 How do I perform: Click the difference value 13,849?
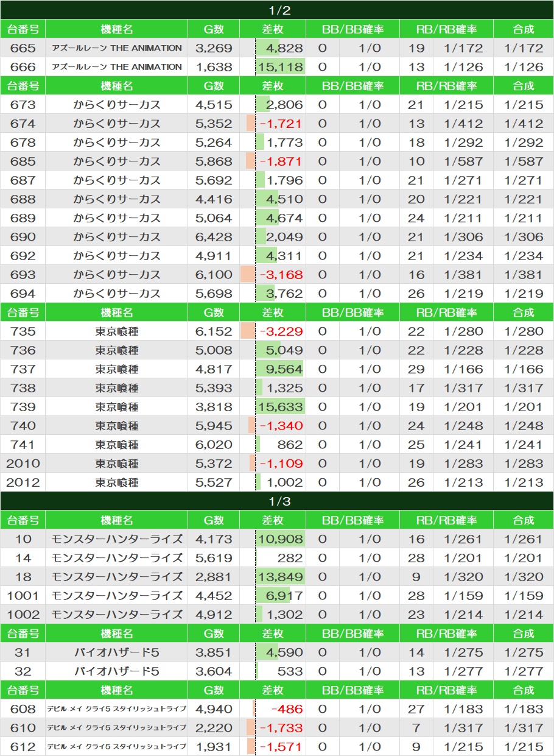280,577
